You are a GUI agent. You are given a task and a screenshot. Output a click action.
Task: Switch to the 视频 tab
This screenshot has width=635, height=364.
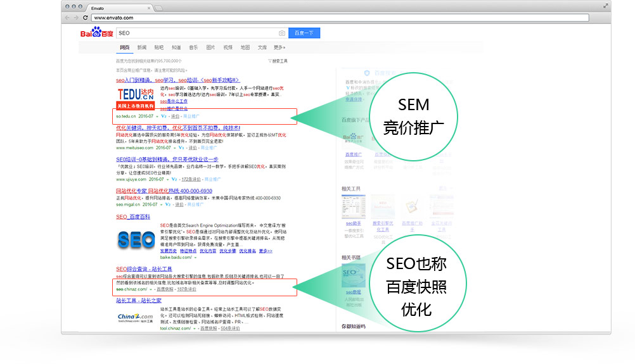pos(228,47)
